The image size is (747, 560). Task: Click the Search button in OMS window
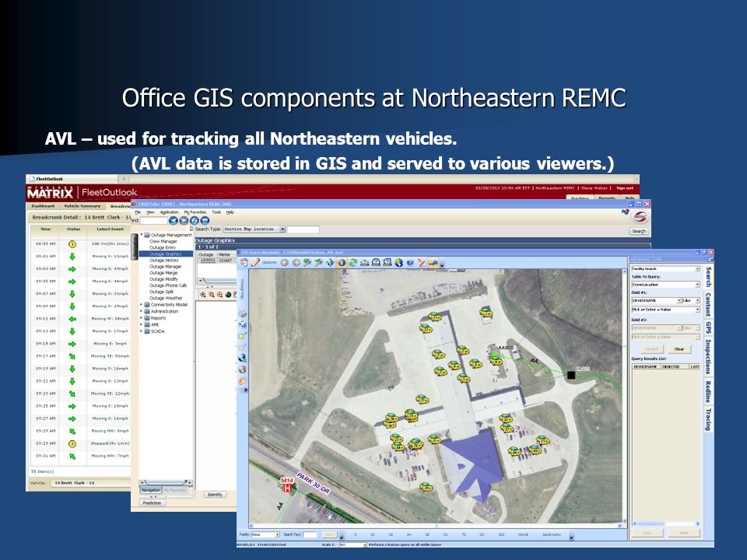click(638, 231)
